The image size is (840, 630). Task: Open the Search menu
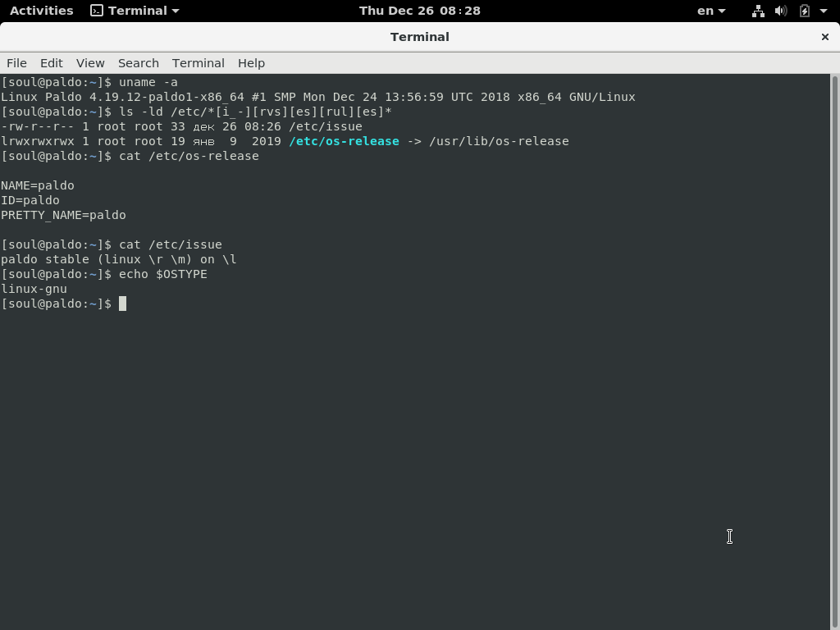(138, 63)
